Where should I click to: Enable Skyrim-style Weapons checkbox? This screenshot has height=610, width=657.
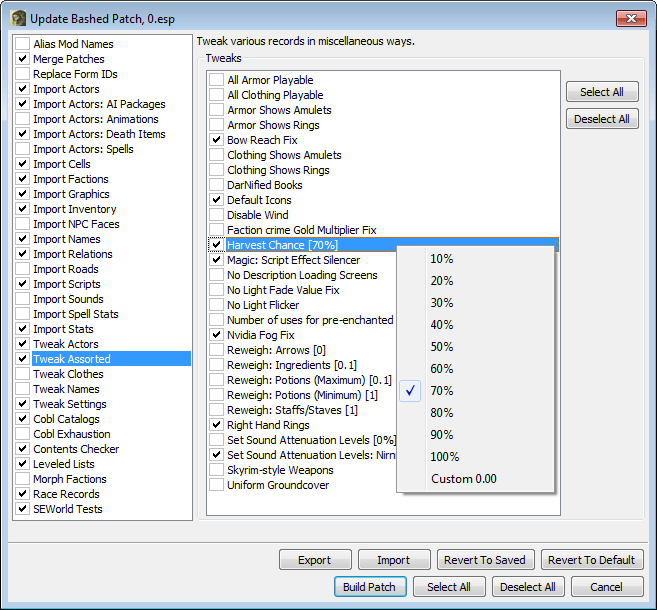click(x=217, y=470)
